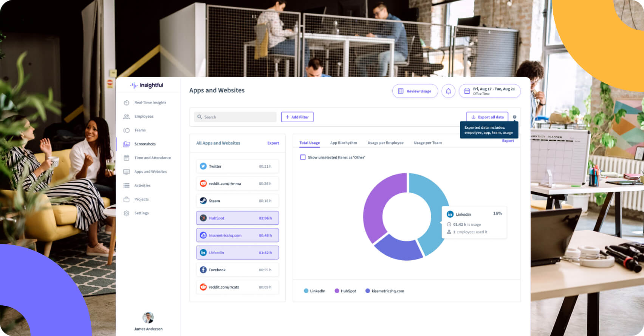644x336 pixels.
Task: Click the reddit.com/r/cats icon
Action: click(x=203, y=287)
